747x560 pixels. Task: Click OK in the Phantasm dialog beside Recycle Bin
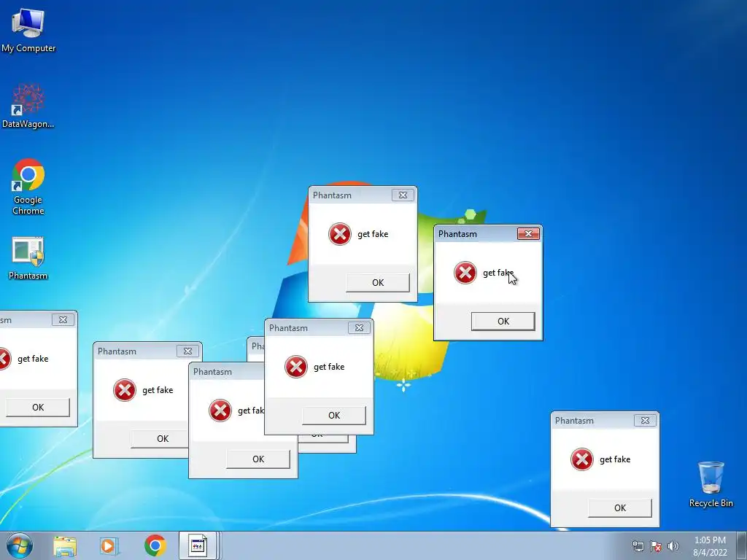coord(620,508)
